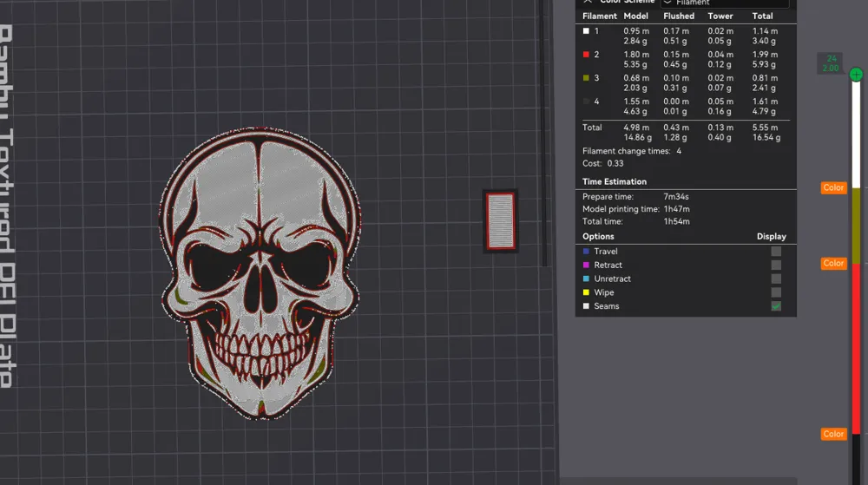Click the 'Total' column header
The height and width of the screenshot is (485, 868).
click(x=762, y=16)
